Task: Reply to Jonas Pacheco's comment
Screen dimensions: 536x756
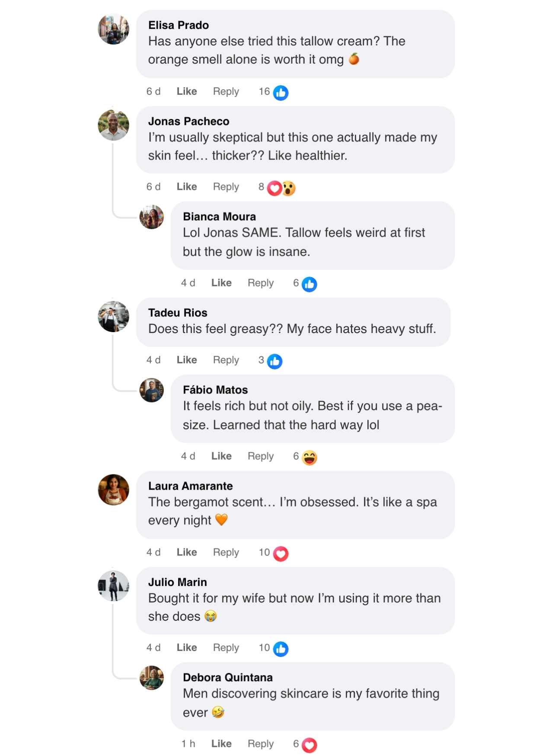Action: tap(226, 187)
